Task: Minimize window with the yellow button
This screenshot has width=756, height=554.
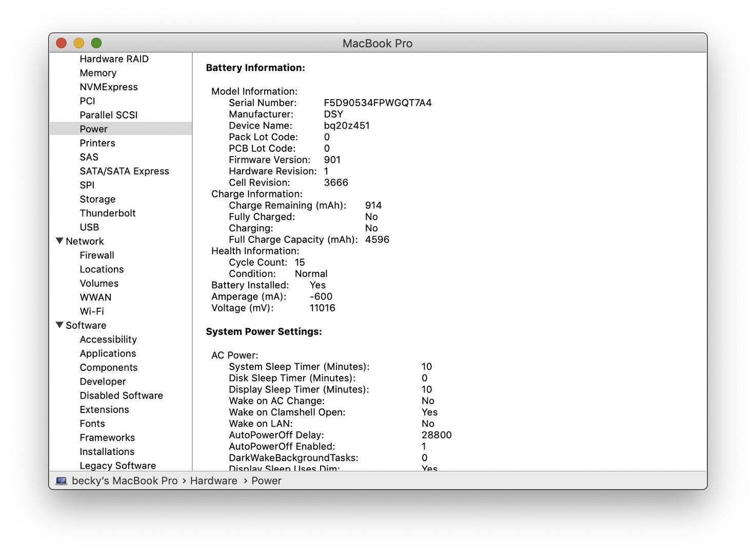Action: pyautogui.click(x=79, y=43)
